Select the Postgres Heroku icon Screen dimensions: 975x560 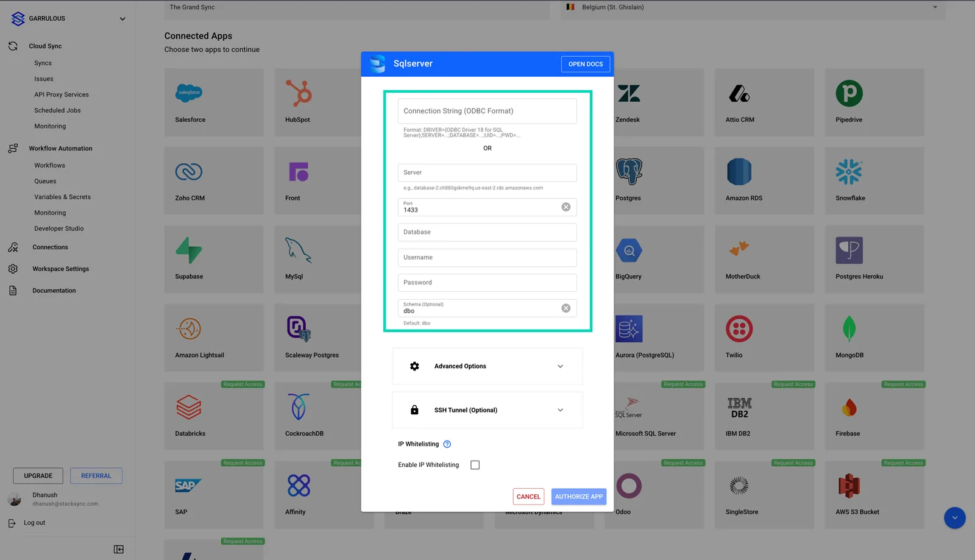pyautogui.click(x=849, y=250)
